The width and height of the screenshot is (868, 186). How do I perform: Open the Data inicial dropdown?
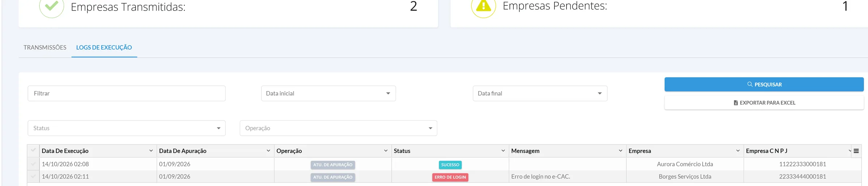pos(328,93)
